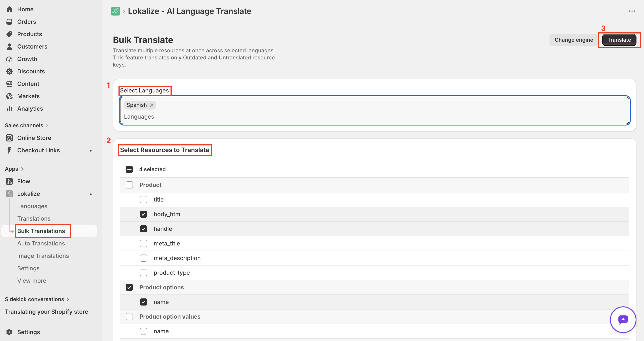The width and height of the screenshot is (644, 341).
Task: Click the pin dot beside Checkout Links
Action: pyautogui.click(x=91, y=151)
